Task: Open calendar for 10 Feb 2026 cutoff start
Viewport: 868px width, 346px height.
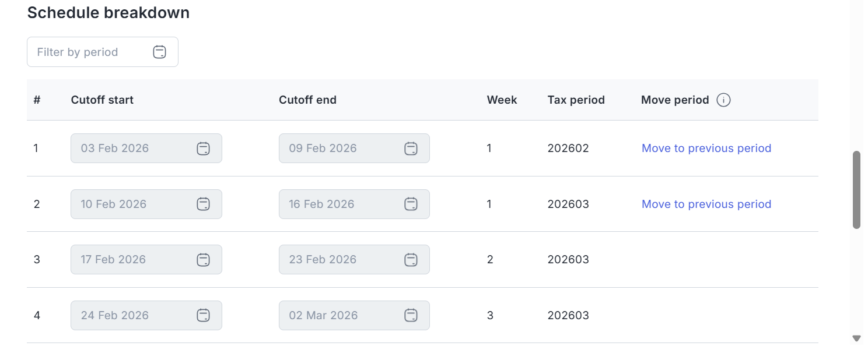Action: pyautogui.click(x=203, y=204)
